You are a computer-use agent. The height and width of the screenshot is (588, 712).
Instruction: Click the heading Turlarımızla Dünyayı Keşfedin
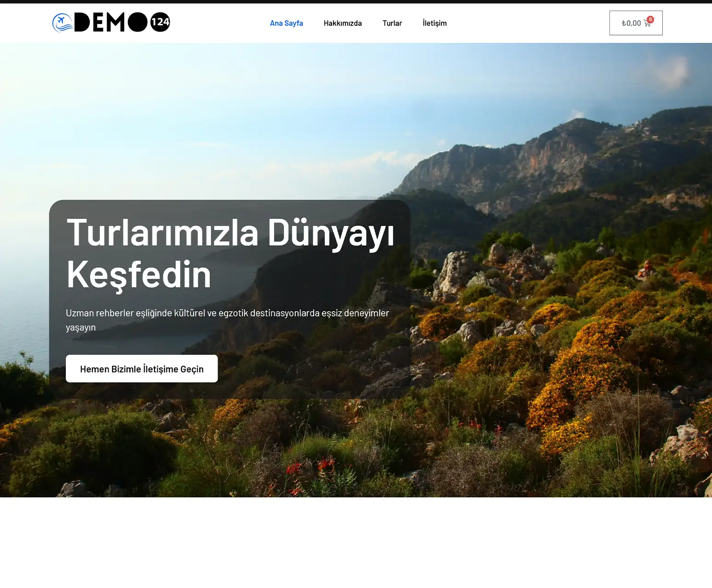click(230, 254)
